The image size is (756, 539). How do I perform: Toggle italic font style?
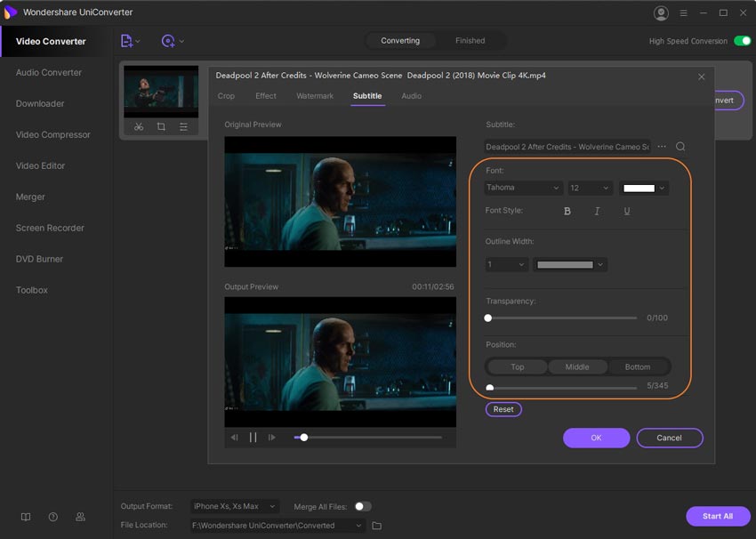(597, 211)
